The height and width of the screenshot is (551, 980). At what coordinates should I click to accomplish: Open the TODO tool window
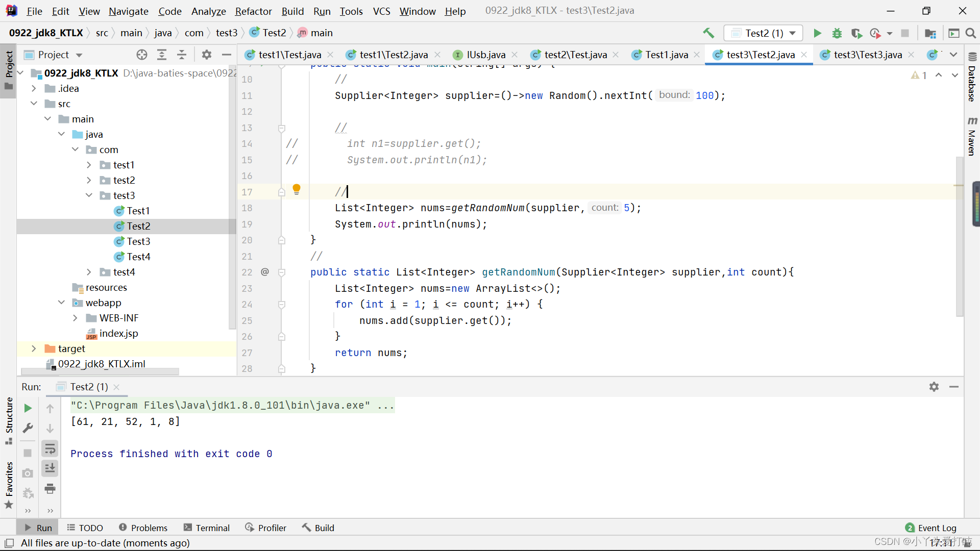tap(85, 528)
